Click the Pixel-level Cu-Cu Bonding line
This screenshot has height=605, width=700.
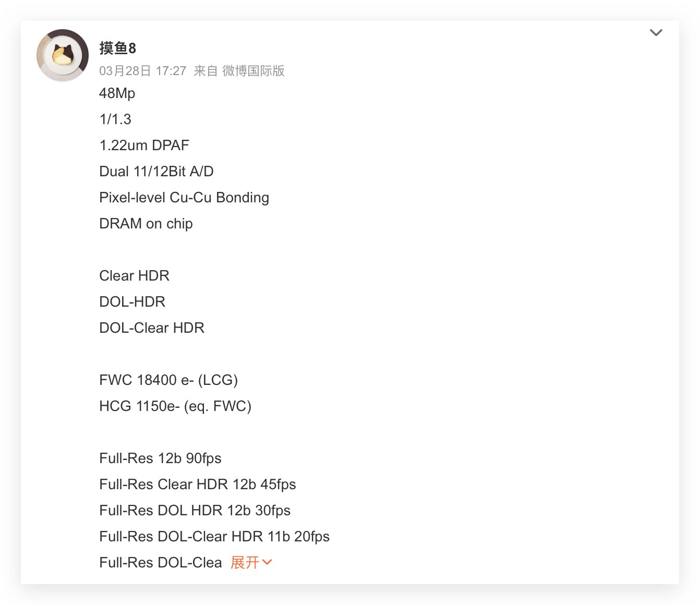click(x=184, y=198)
